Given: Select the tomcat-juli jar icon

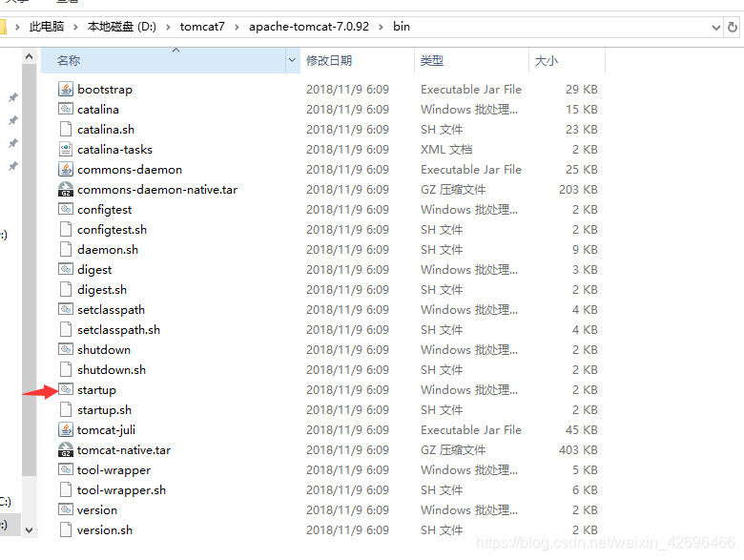Looking at the screenshot, I should point(66,429).
